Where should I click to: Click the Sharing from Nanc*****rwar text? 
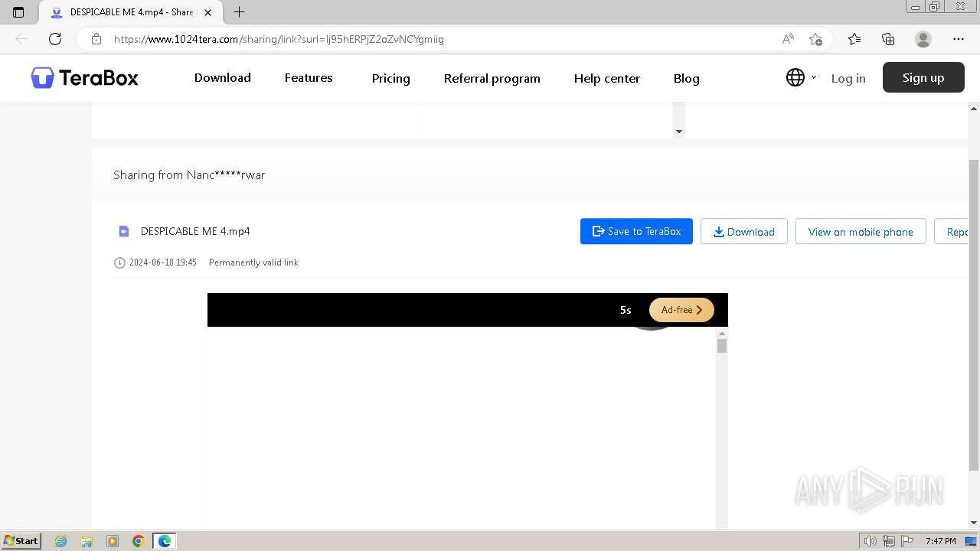(189, 174)
